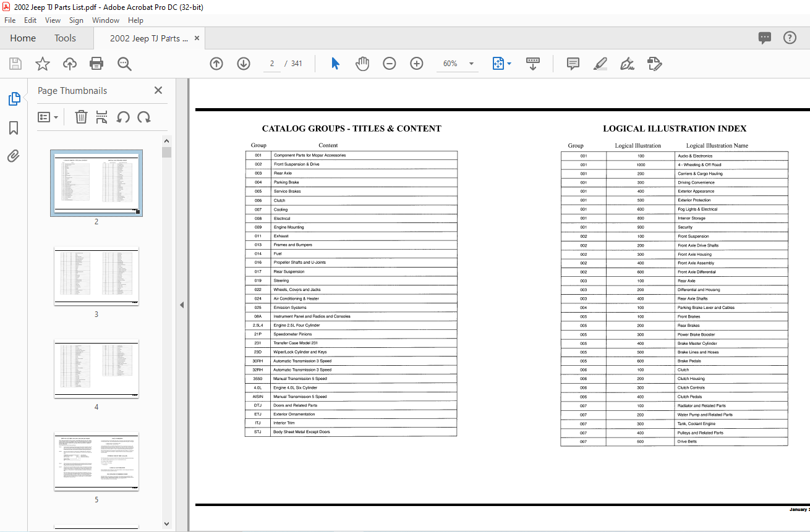Open the Edit menu

[30, 20]
